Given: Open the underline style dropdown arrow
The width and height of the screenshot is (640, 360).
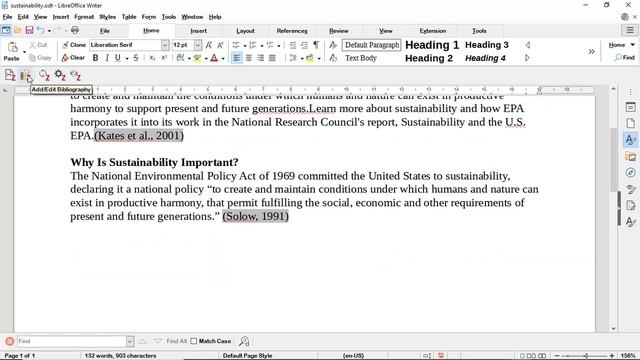Looking at the screenshot, I should tap(127, 58).
